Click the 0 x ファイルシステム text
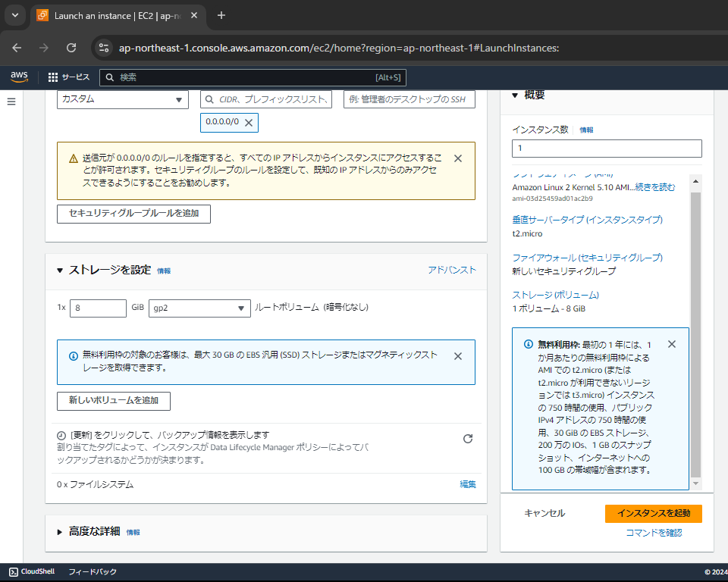The height and width of the screenshot is (582, 728). pos(96,484)
